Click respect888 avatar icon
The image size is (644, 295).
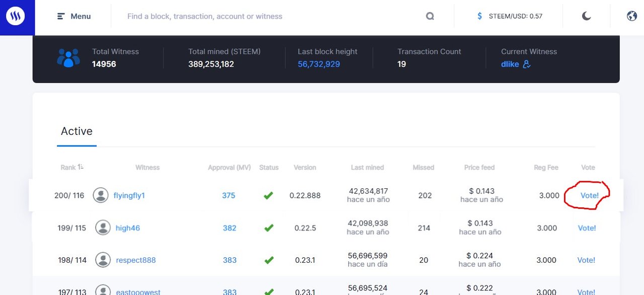coord(103,260)
